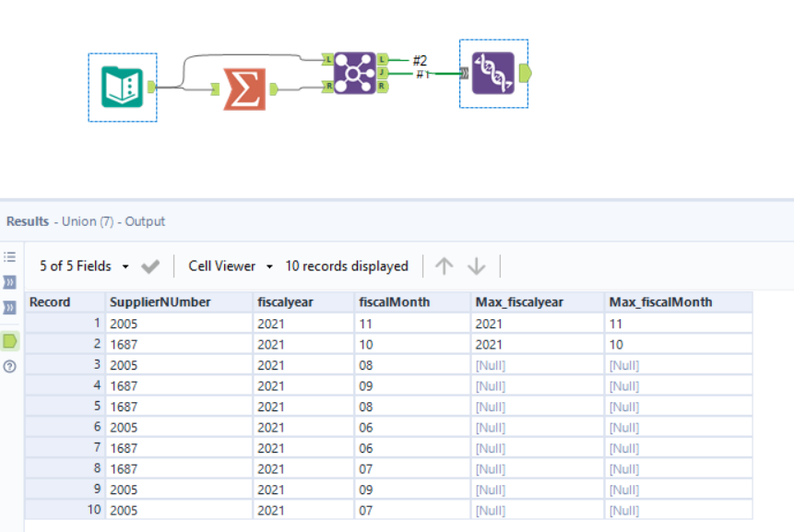This screenshot has height=532, width=794.
Task: Select the R output anchor of Join tool
Action: (381, 86)
